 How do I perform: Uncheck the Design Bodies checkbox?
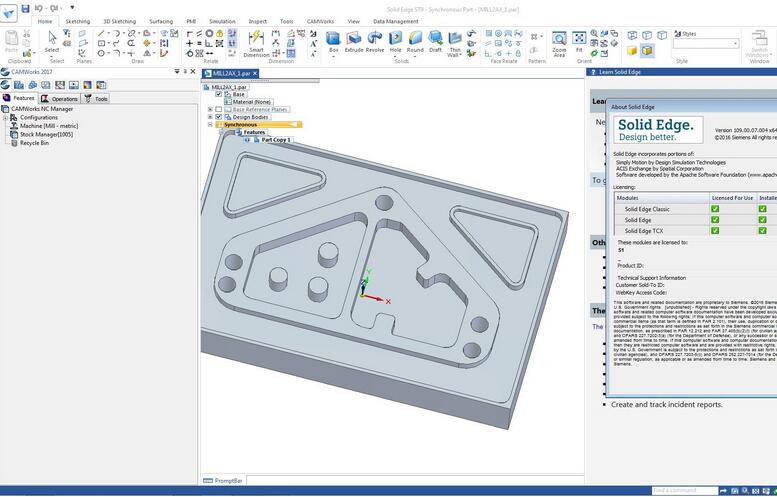(219, 117)
